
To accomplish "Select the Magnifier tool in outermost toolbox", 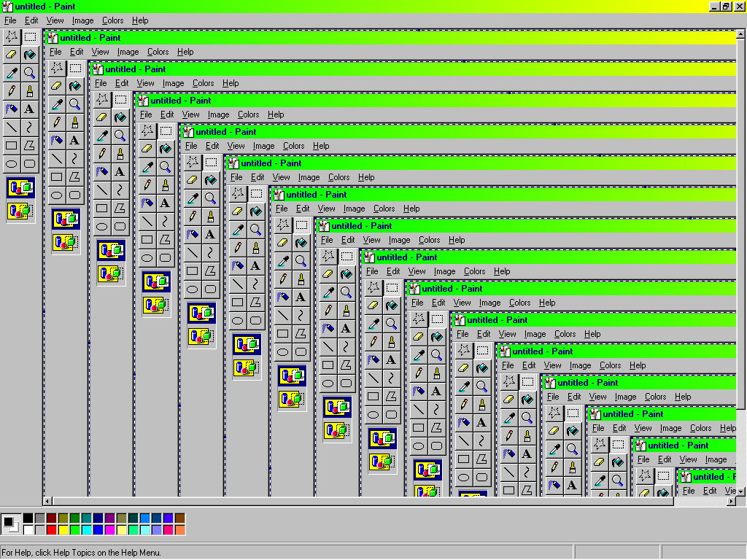I will point(29,73).
